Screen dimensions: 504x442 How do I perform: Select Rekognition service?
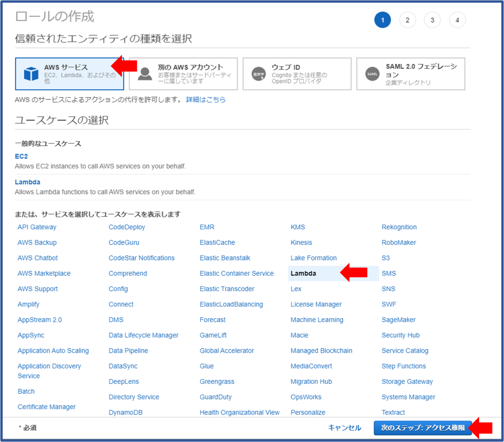tap(399, 227)
